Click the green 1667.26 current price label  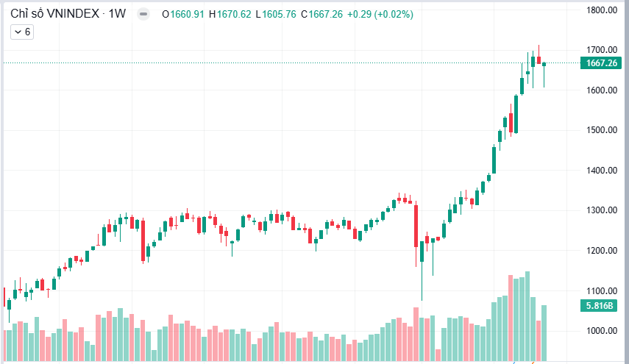click(x=601, y=63)
